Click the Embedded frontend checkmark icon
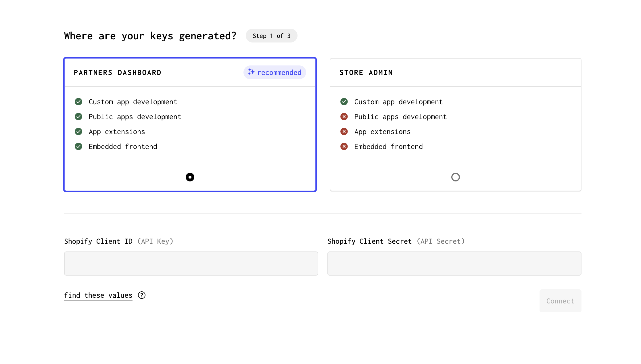Viewport: 641px width, 364px height. click(x=78, y=146)
